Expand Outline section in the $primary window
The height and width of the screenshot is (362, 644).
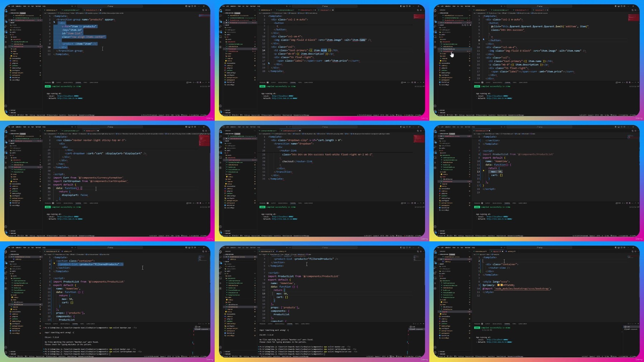442,352
